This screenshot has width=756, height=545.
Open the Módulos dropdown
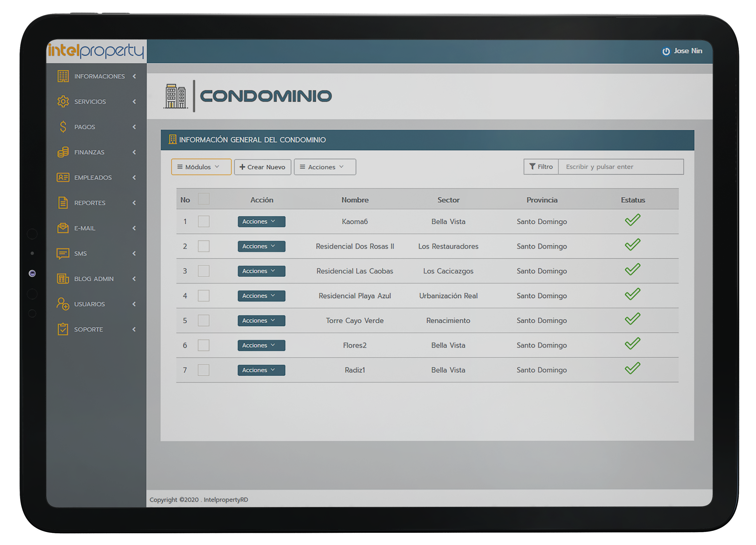click(201, 167)
